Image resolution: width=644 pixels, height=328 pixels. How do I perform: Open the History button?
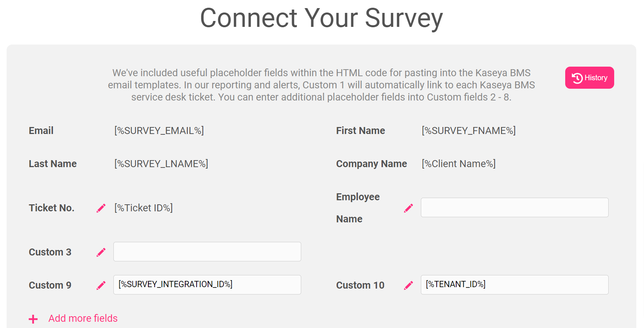[x=590, y=78]
